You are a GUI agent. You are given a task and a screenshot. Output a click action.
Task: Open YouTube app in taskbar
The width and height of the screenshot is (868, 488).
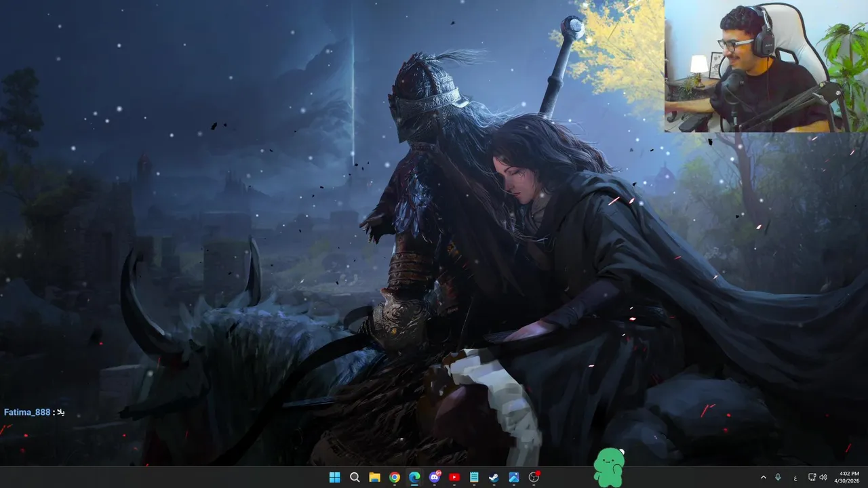click(x=454, y=477)
